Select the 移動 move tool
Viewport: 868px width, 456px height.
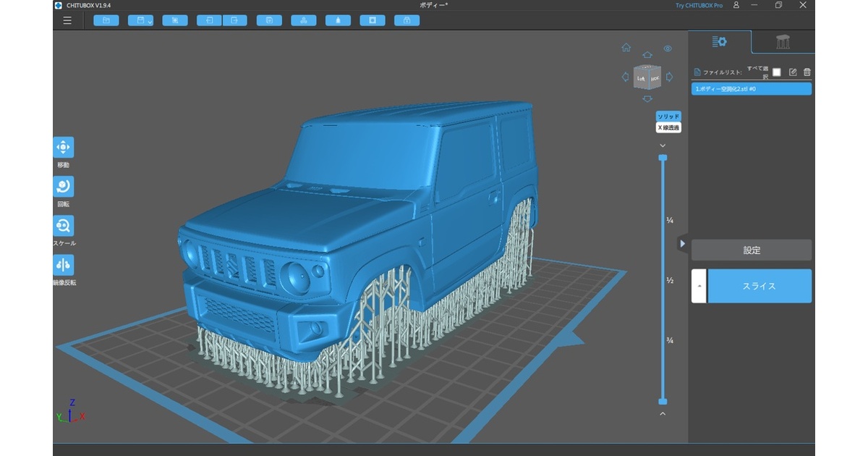[63, 148]
